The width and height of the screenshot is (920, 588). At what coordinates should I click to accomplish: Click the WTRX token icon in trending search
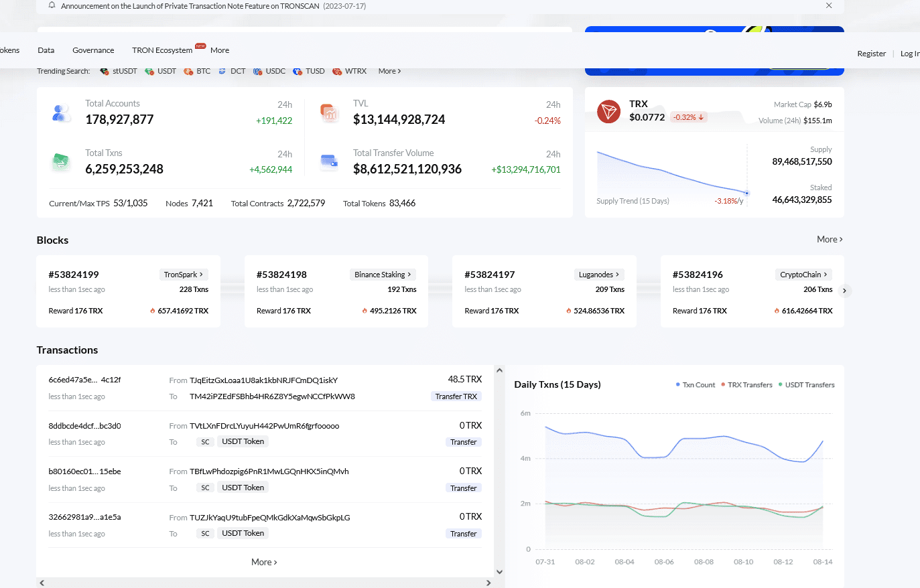[337, 71]
